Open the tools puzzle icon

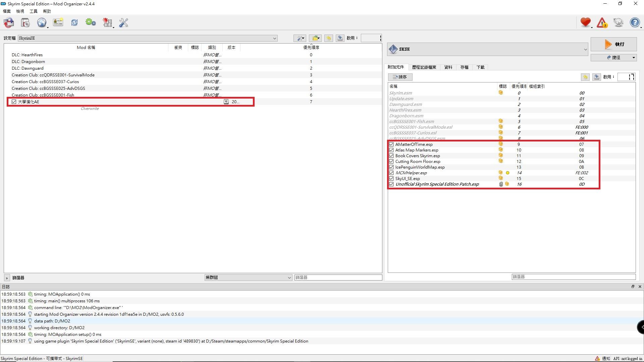click(x=107, y=23)
